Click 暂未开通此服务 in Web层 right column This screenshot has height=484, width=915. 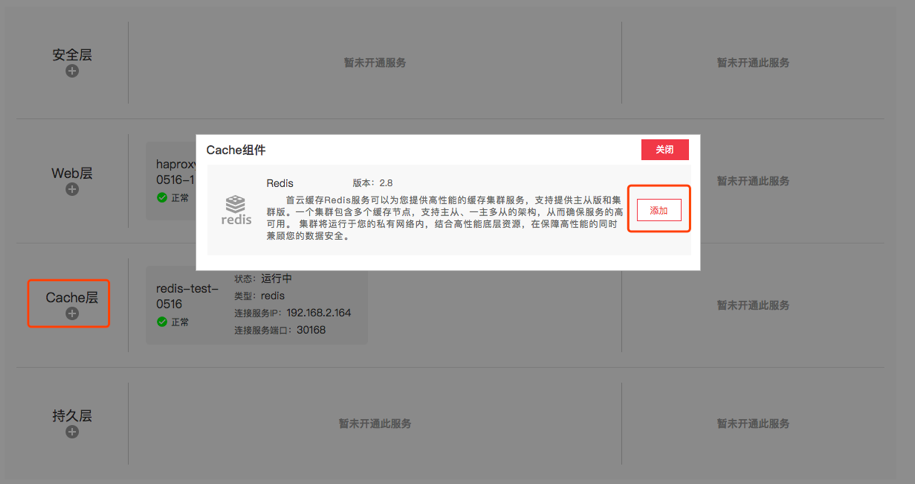753,181
